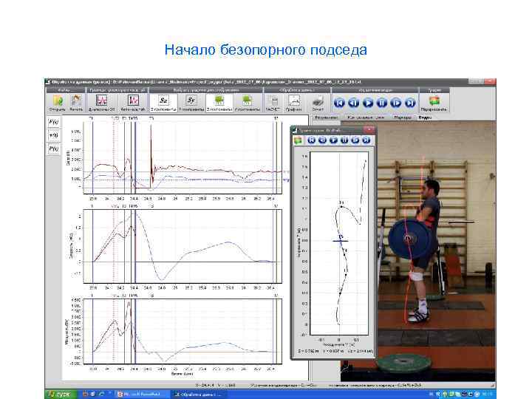
Task: Click the РАСЧЕТ calculation icon
Action: coord(273,103)
